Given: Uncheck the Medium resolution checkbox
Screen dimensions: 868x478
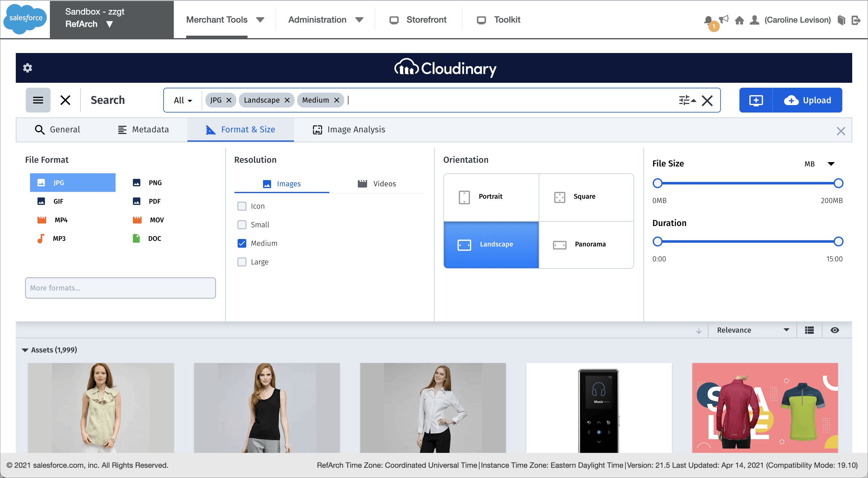Looking at the screenshot, I should point(242,243).
